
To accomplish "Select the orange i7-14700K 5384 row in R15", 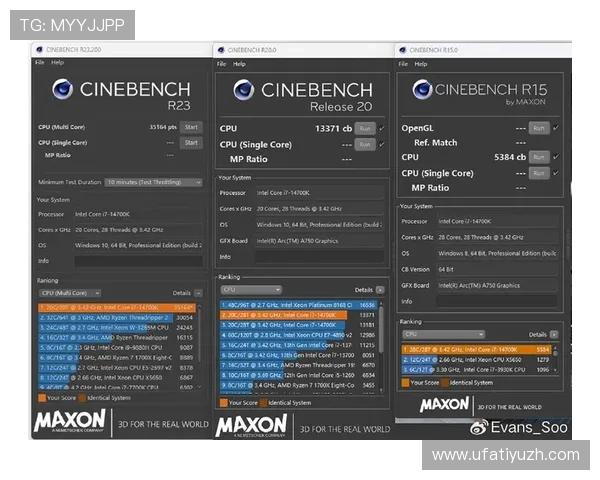I will click(x=476, y=349).
